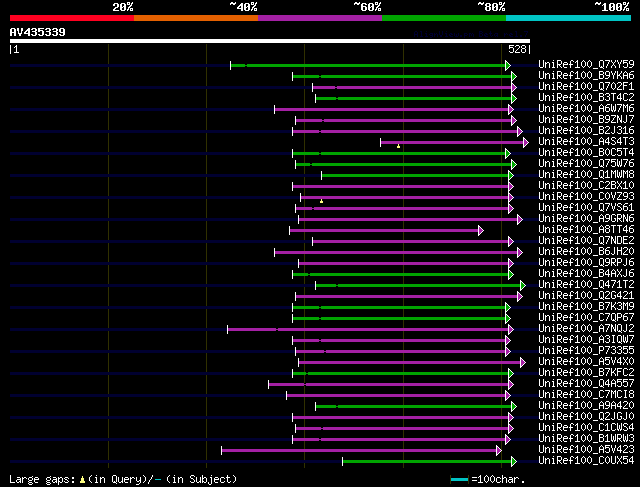The image size is (640, 487).
Task: Click the red 20% identity color band
Action: [72, 18]
